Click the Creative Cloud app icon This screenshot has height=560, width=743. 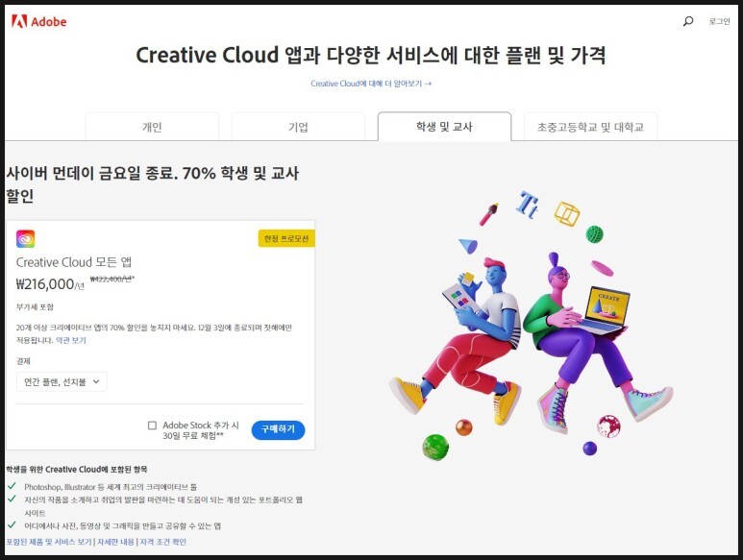(26, 238)
